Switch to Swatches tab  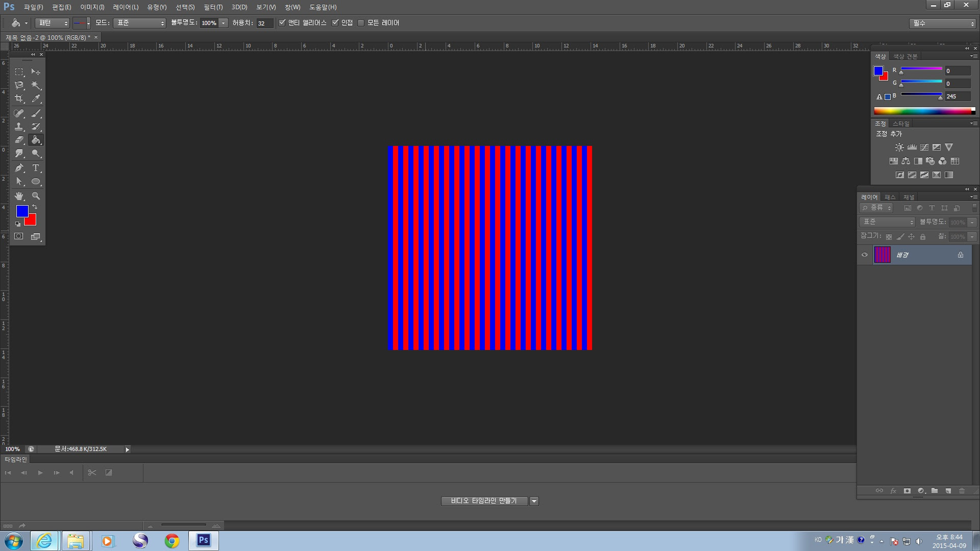[x=905, y=56]
